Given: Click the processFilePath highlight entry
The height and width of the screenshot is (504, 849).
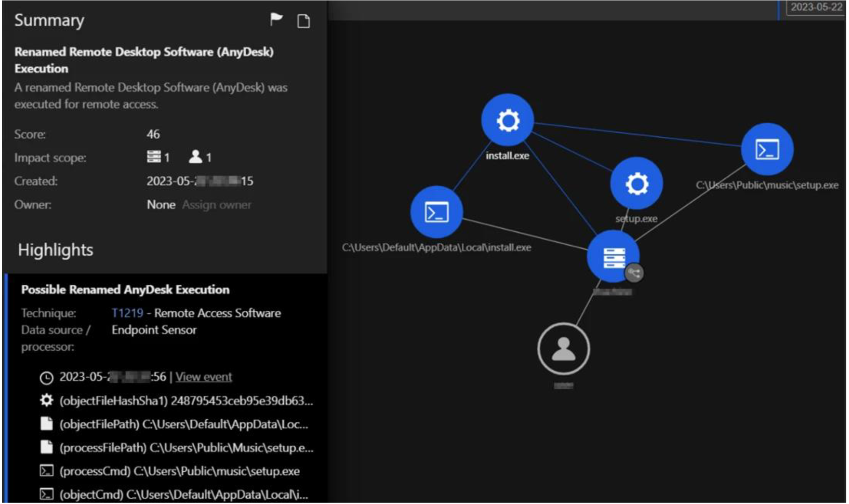Looking at the screenshot, I should point(186,448).
